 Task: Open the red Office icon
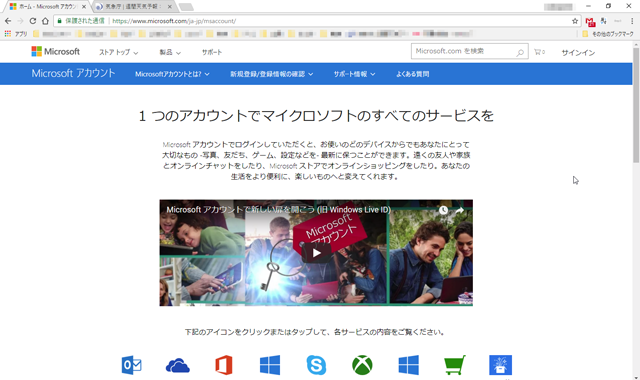click(x=224, y=365)
